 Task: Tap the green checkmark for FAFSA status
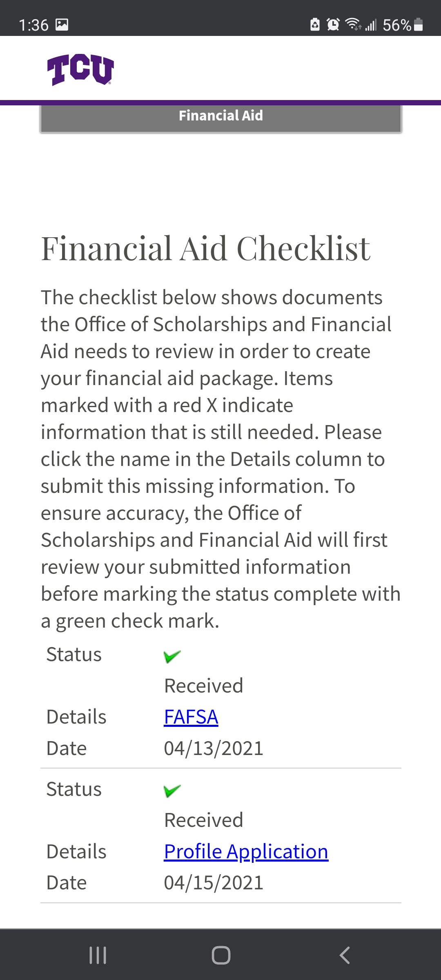tap(172, 656)
